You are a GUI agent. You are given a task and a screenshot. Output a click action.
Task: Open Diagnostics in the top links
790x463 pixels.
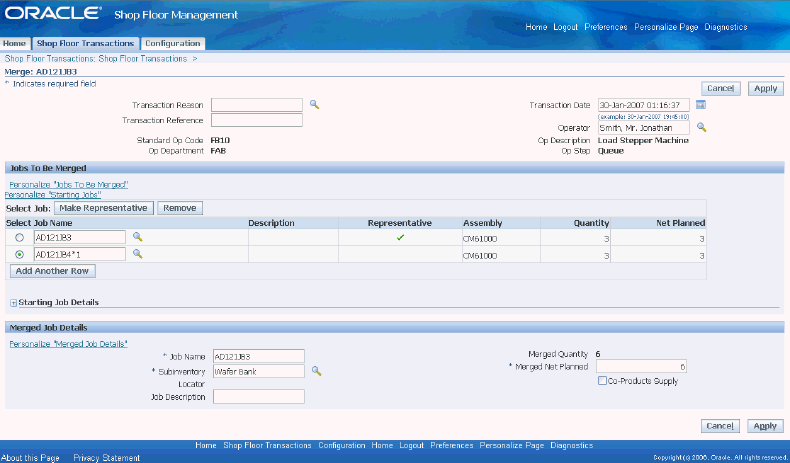click(x=726, y=27)
